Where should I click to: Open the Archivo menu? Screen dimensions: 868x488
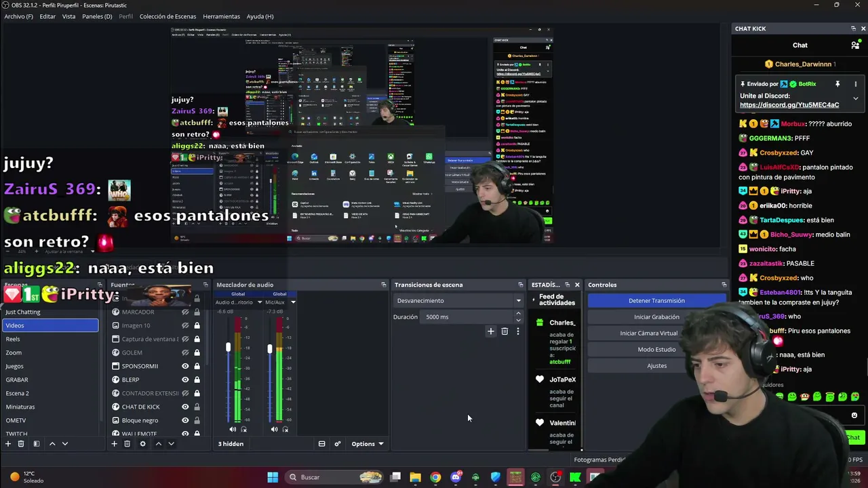18,16
